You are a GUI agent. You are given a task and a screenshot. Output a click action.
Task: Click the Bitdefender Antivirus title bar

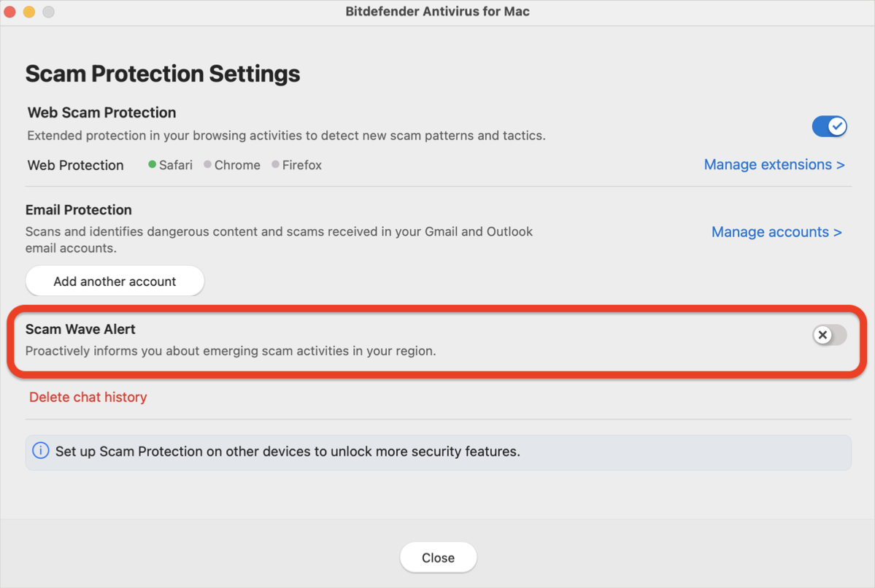437,11
